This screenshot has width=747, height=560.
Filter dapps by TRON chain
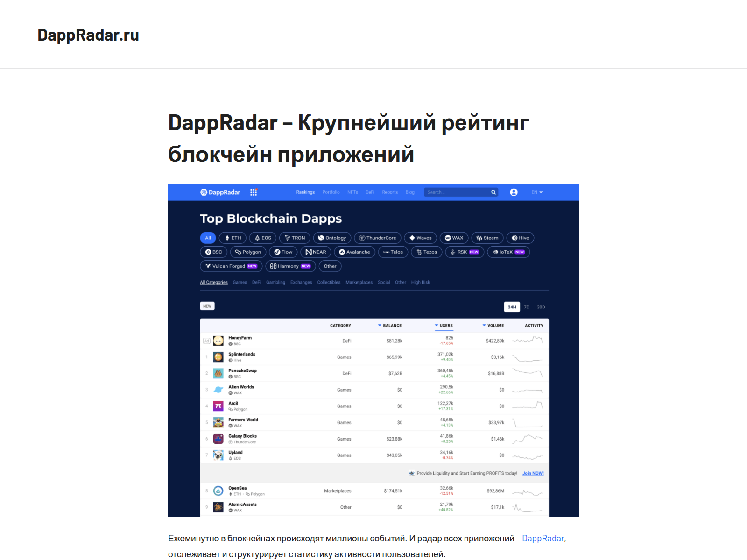[x=295, y=238]
